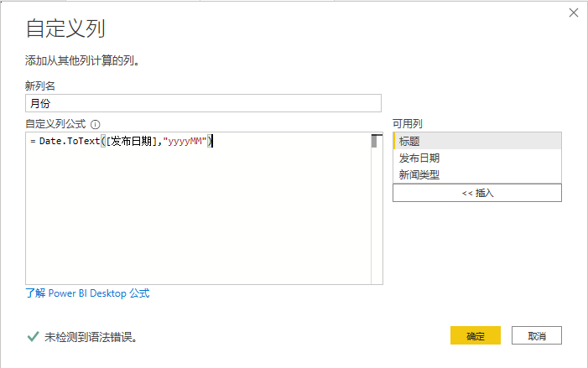Confirm with the yellow 确定 button

(475, 335)
